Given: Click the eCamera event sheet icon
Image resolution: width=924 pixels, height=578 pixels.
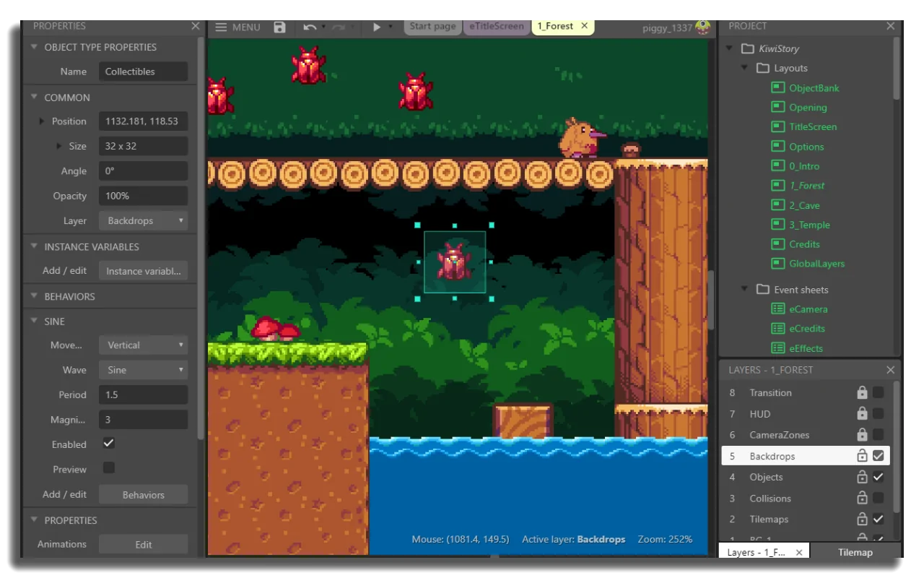Looking at the screenshot, I should click(777, 309).
